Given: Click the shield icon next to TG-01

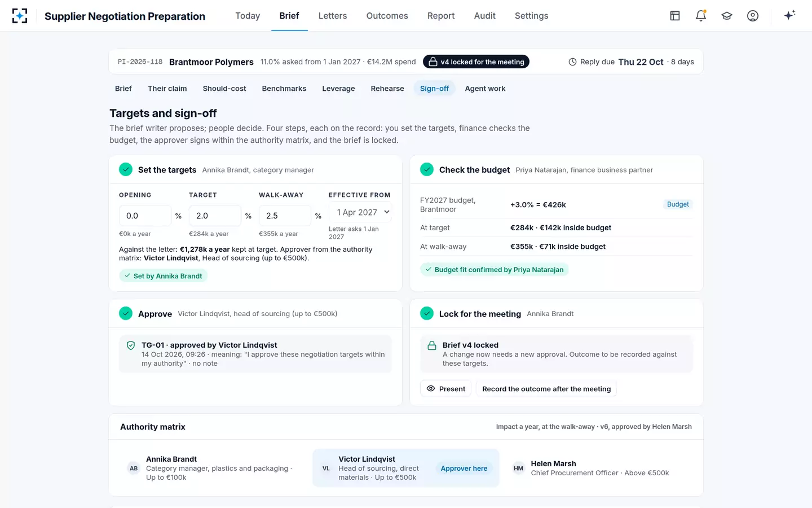Looking at the screenshot, I should 131,345.
